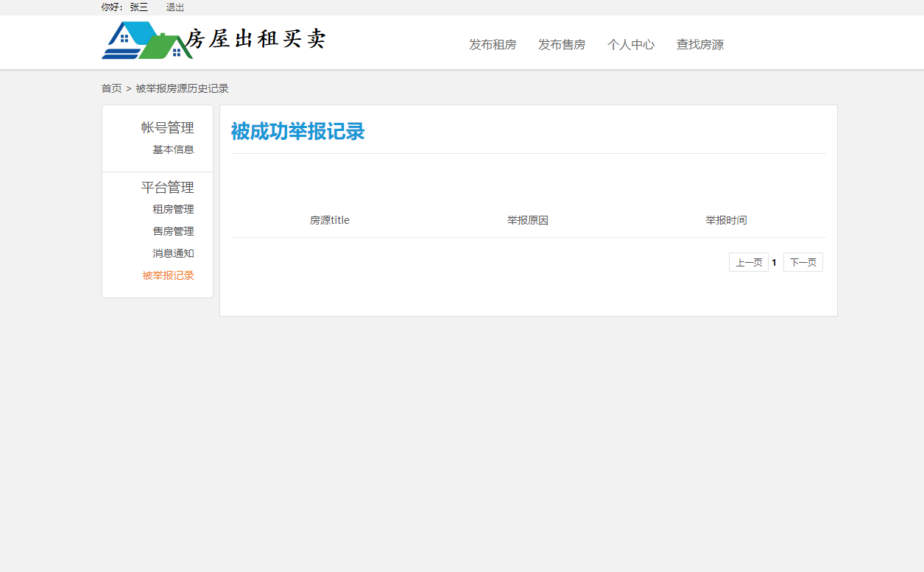The image size is (924, 572).
Task: Open 基本信息 under 帐号管理
Action: pyautogui.click(x=173, y=149)
